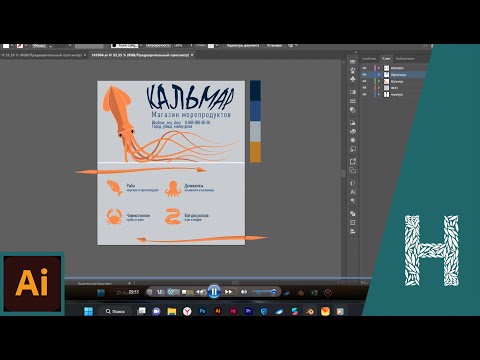480x360 pixels.
Task: Hide the Кальмар layer with its eye
Action: [x=364, y=81]
